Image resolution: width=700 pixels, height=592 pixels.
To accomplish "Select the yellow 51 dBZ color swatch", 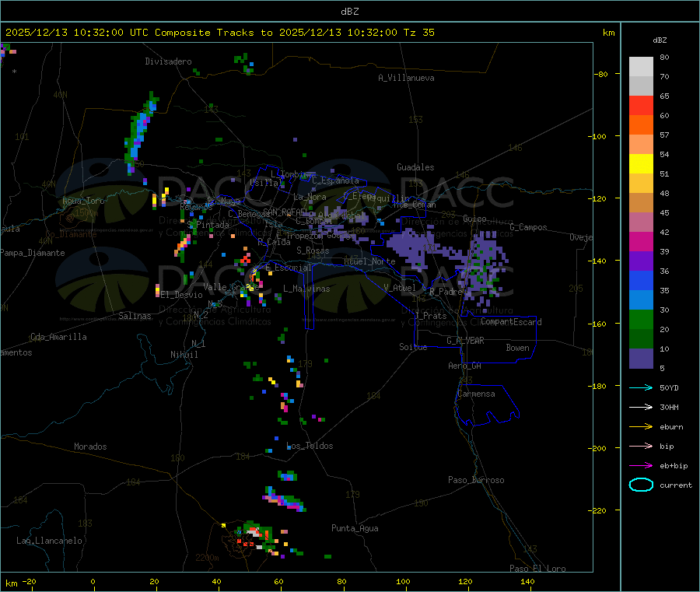I will 641,164.
